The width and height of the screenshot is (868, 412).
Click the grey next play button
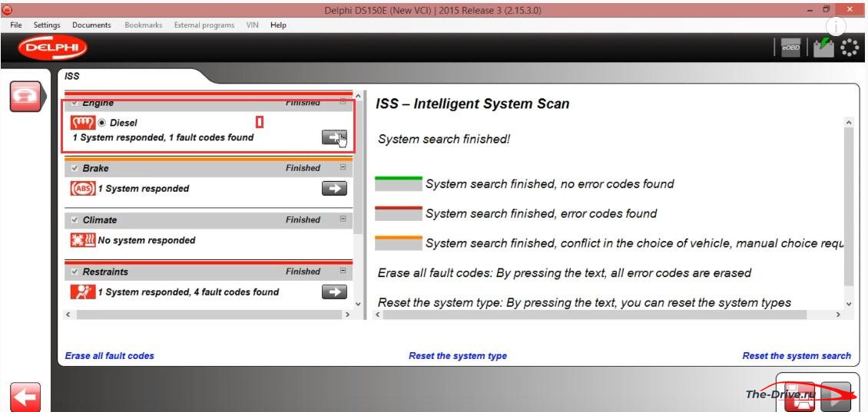point(835,396)
